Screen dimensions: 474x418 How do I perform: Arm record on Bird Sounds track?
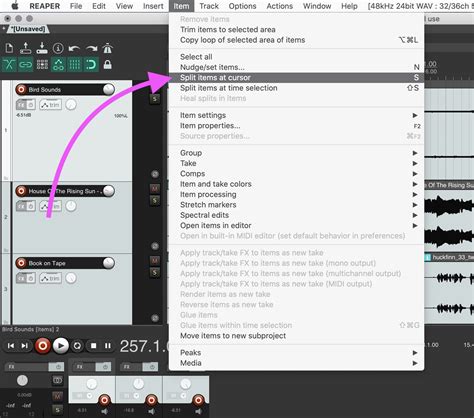tap(21, 89)
